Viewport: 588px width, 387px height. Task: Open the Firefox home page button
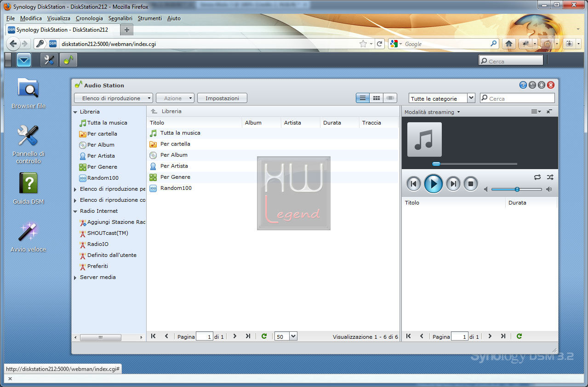[509, 44]
